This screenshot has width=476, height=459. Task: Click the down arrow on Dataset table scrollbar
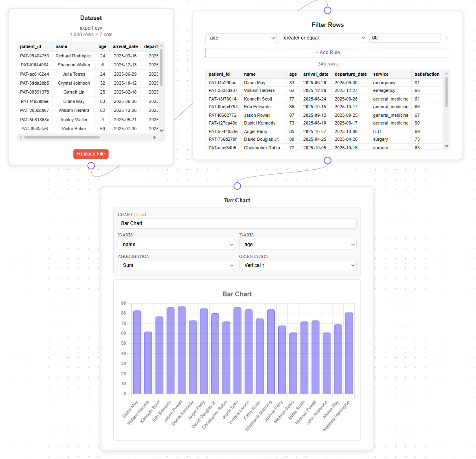coord(161,130)
